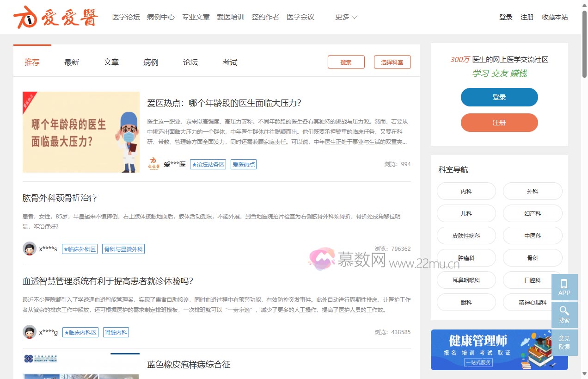
Task: Open the 考试 tab
Action: point(230,62)
